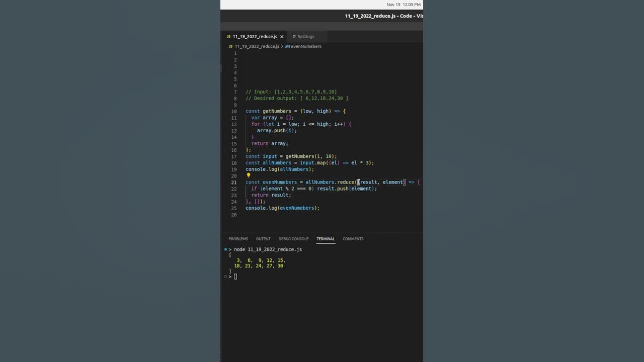The image size is (644, 362).
Task: Click the lightbulb code action icon
Action: coord(248,175)
